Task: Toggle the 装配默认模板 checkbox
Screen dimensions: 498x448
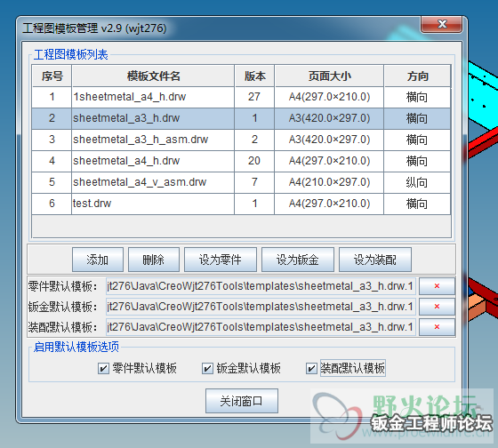Action: (311, 368)
